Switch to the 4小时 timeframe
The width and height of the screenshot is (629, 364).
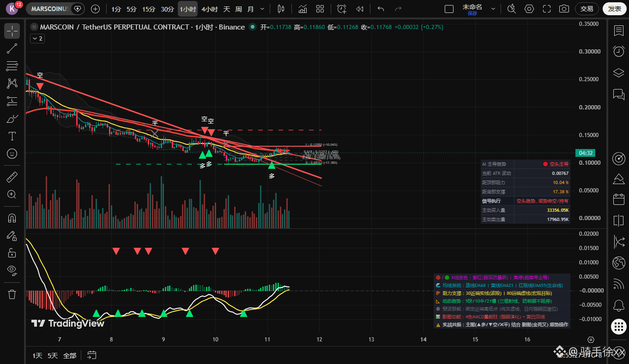click(210, 9)
